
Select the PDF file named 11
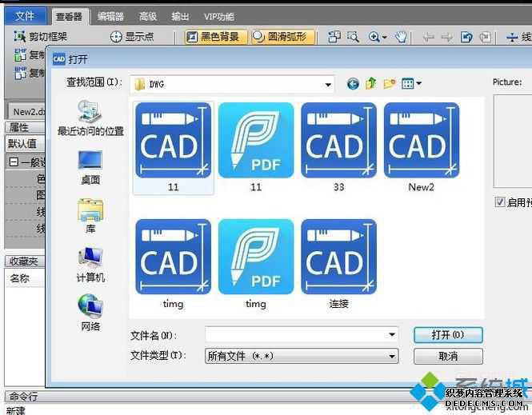click(256, 148)
